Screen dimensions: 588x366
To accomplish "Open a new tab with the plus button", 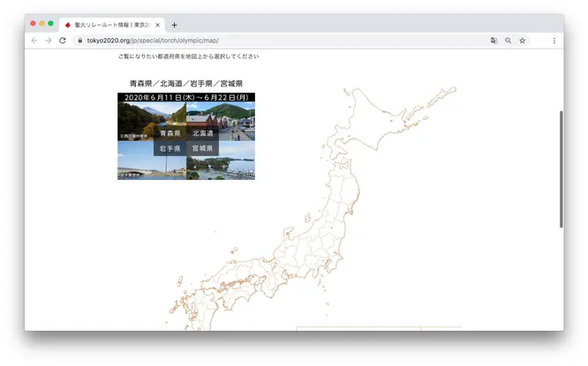I will (174, 25).
